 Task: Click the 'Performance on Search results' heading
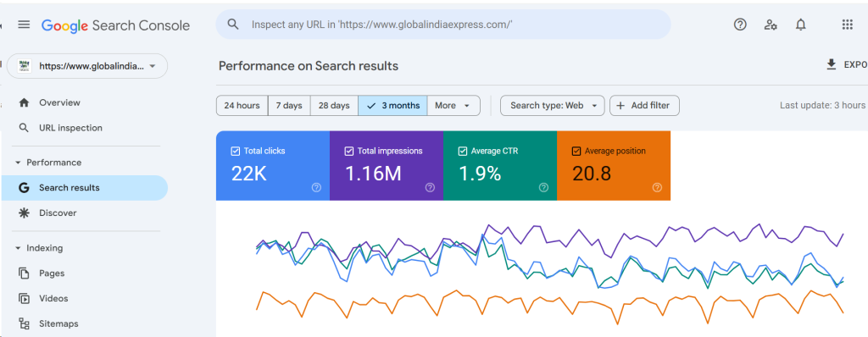pyautogui.click(x=309, y=66)
